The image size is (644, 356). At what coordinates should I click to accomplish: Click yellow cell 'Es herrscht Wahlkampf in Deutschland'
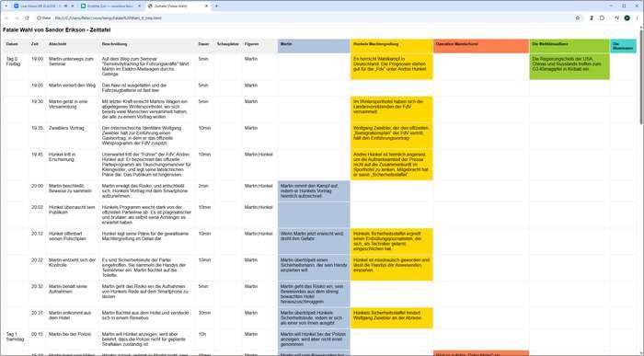tap(391, 66)
